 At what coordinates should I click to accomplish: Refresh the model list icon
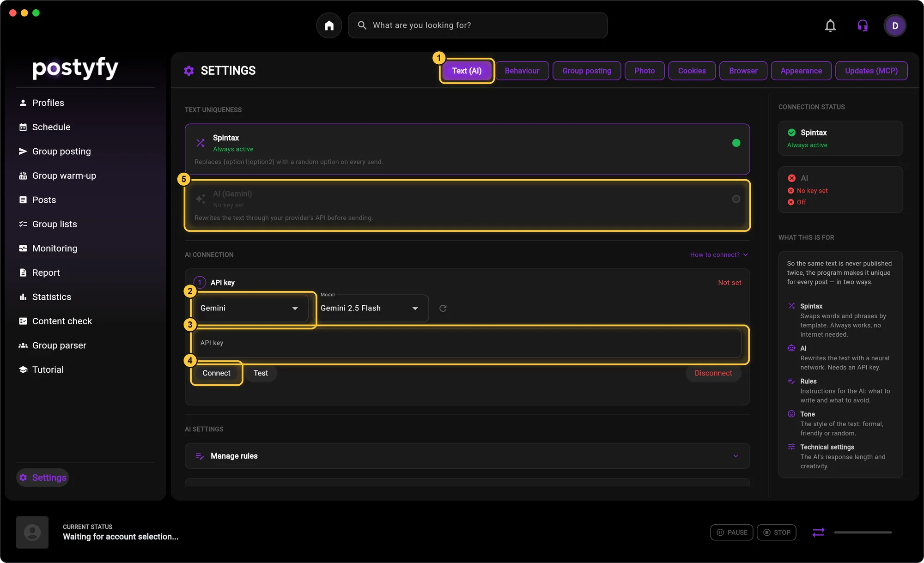[x=443, y=308]
